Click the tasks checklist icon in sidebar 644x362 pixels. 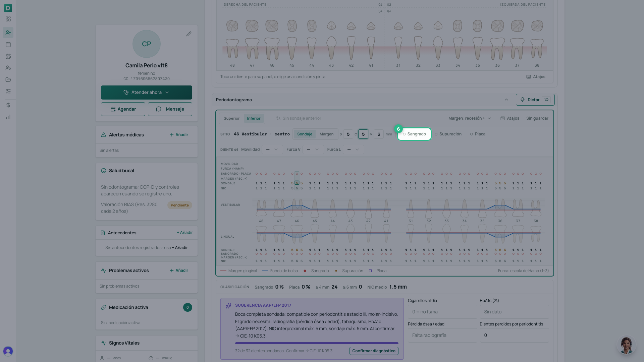click(x=8, y=91)
